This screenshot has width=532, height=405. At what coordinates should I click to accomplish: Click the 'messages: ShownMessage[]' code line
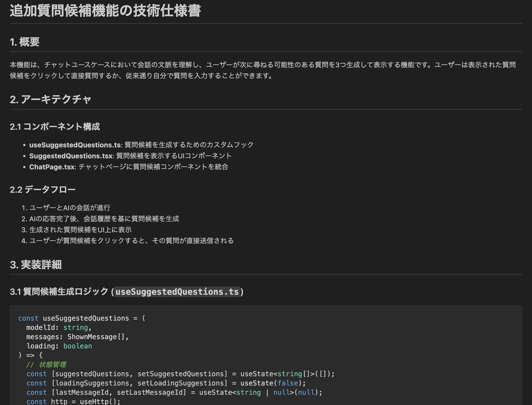point(77,337)
